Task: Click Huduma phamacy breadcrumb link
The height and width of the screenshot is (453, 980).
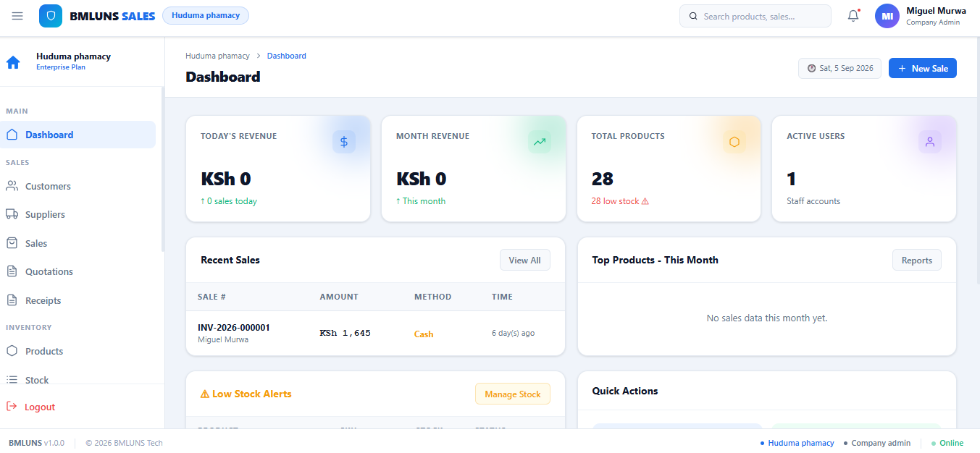Action: pyautogui.click(x=217, y=56)
